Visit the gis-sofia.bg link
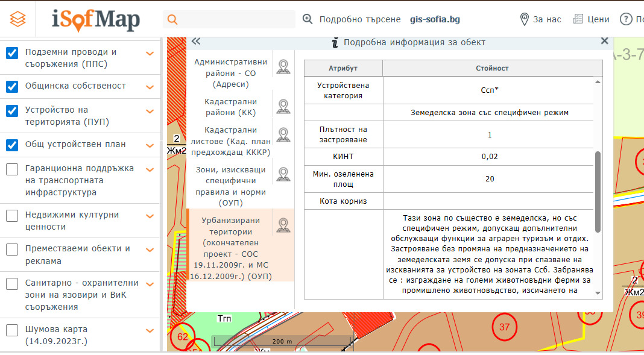Screen dimensions: 644x355 [436, 19]
